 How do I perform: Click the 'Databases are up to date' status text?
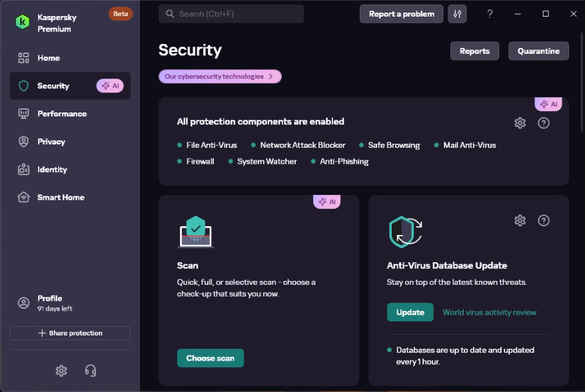(x=465, y=356)
